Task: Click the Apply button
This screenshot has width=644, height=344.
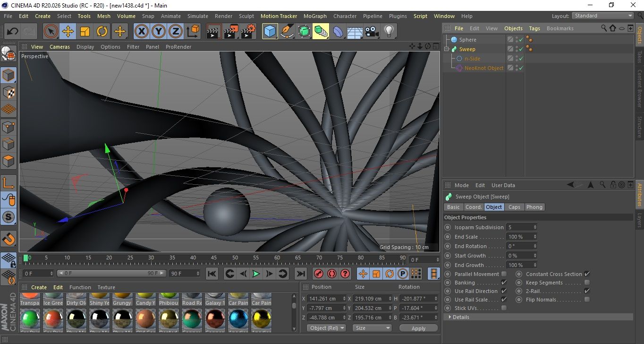Action: [x=418, y=328]
